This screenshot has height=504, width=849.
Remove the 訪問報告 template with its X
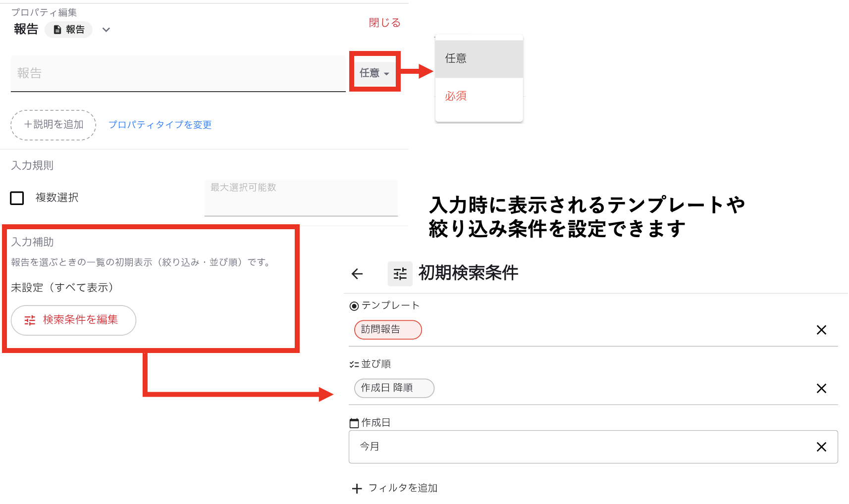(821, 330)
